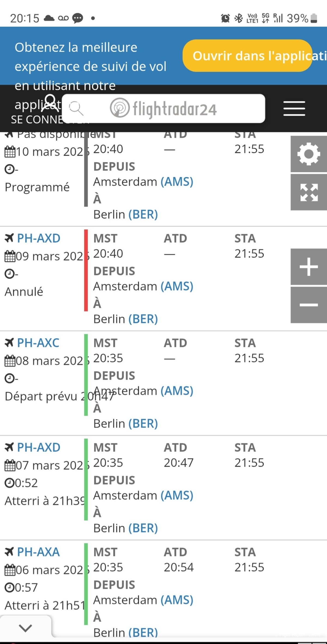This screenshot has height=644, width=327.
Task: Select AMS link in 07 mars row
Action: click(x=177, y=495)
